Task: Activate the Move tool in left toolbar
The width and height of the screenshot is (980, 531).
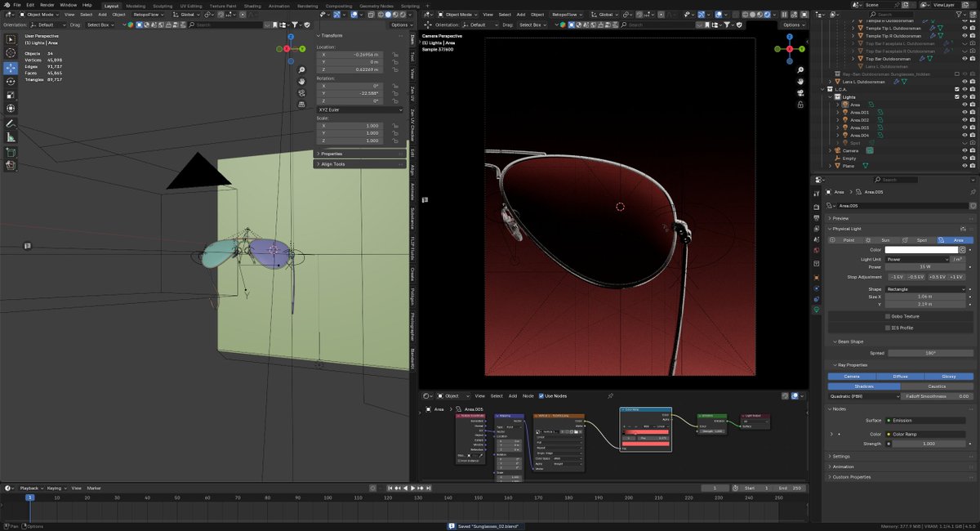Action: [x=11, y=67]
